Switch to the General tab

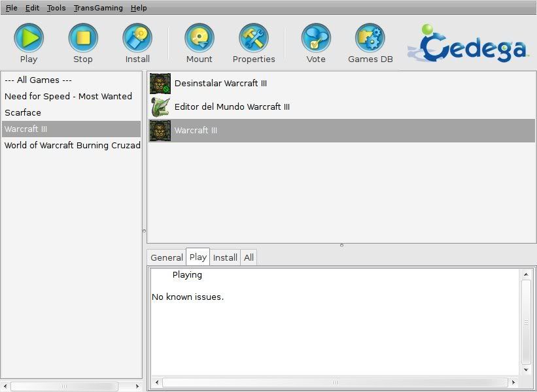tap(167, 257)
